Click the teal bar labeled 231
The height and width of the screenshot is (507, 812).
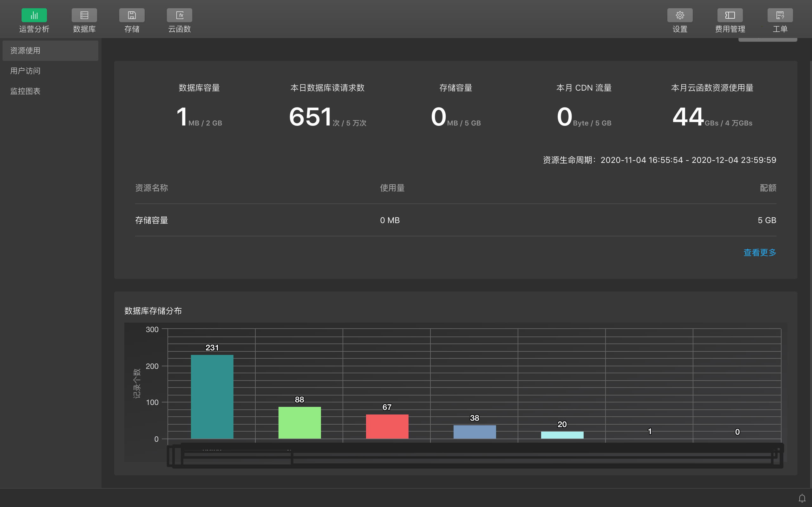point(212,396)
